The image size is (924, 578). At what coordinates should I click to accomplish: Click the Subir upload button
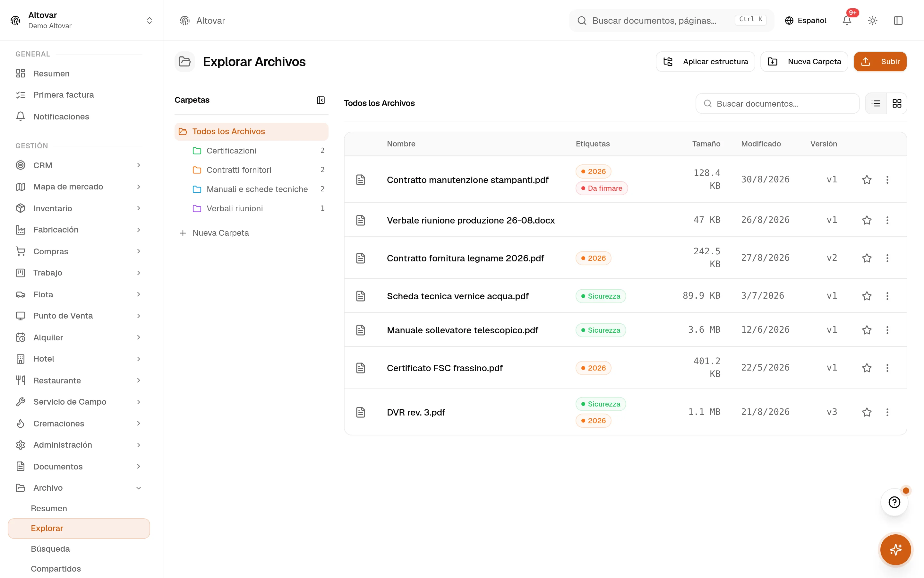tap(880, 62)
